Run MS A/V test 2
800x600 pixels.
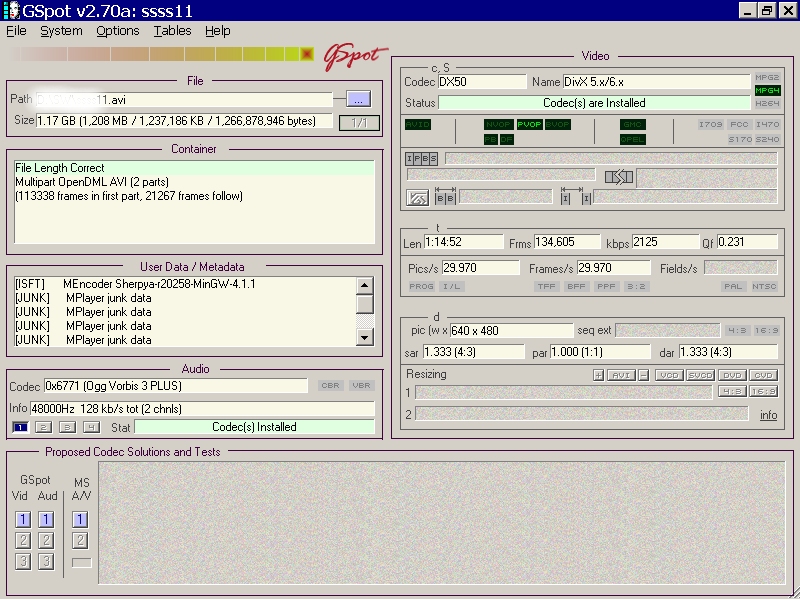(x=80, y=540)
